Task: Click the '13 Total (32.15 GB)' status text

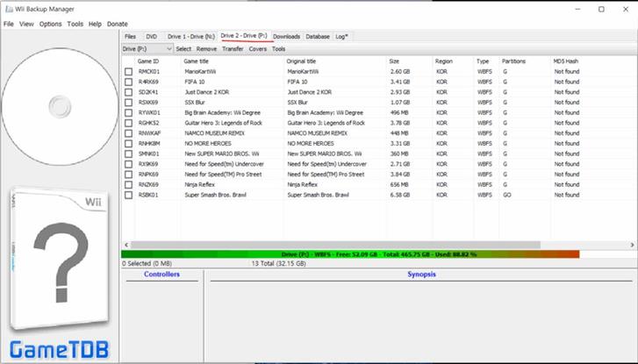Action: coord(279,263)
